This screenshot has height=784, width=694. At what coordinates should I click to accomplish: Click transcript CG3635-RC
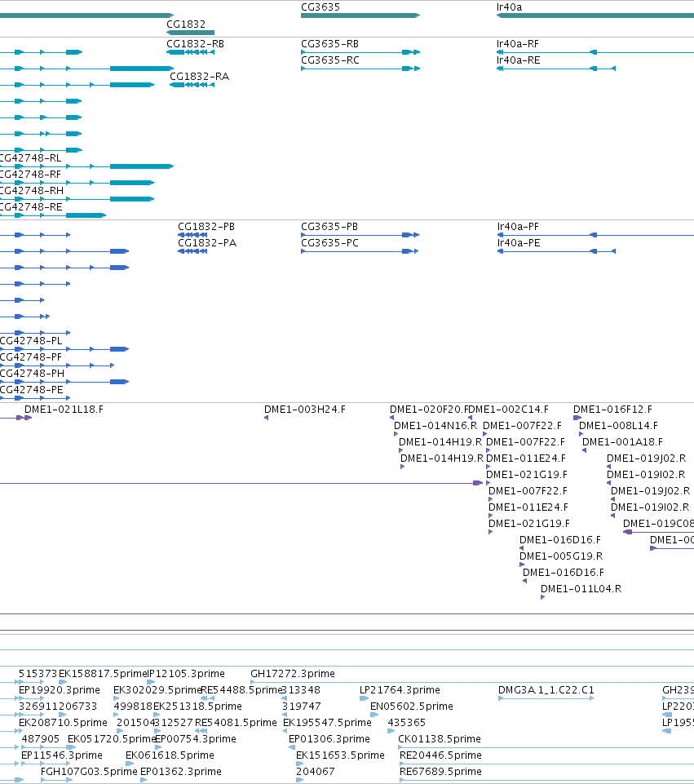tap(329, 60)
